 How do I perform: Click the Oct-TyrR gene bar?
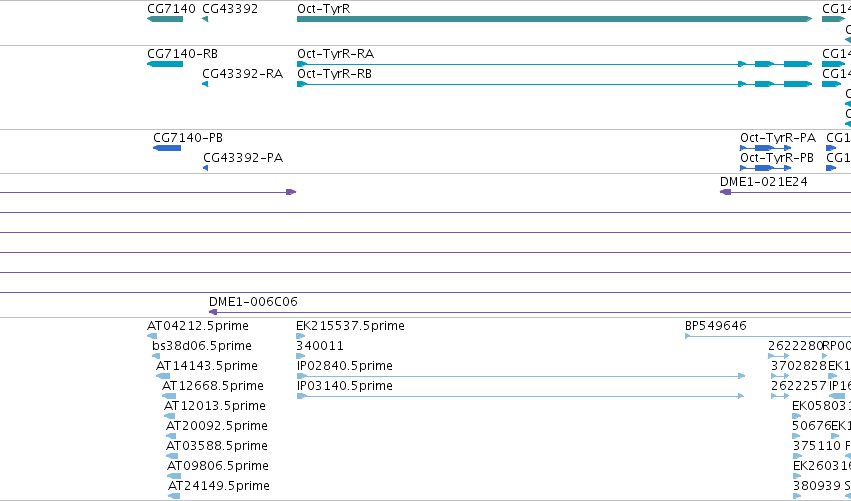tap(554, 19)
